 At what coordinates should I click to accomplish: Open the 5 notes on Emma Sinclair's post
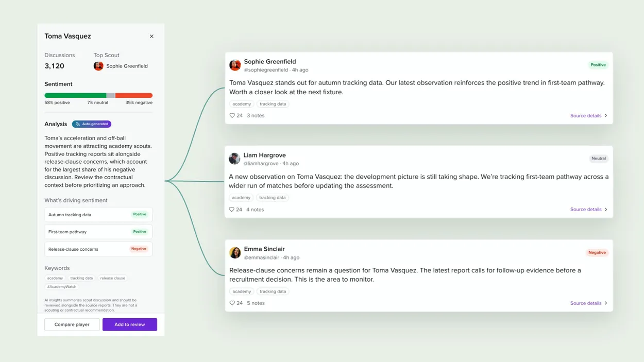256,303
